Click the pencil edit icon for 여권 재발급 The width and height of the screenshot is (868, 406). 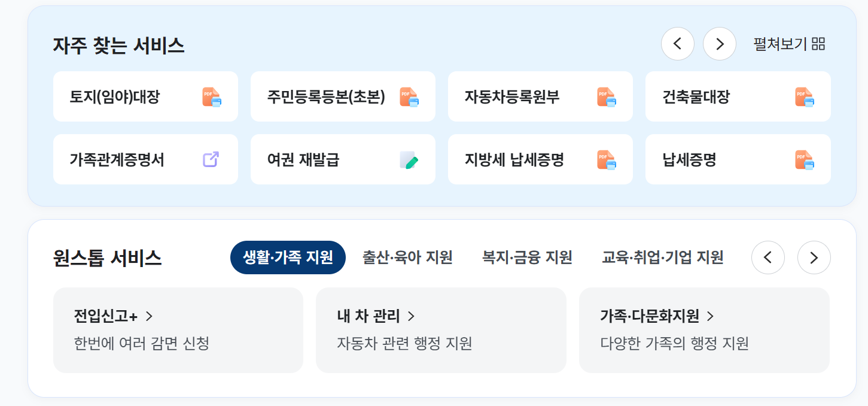pyautogui.click(x=409, y=160)
